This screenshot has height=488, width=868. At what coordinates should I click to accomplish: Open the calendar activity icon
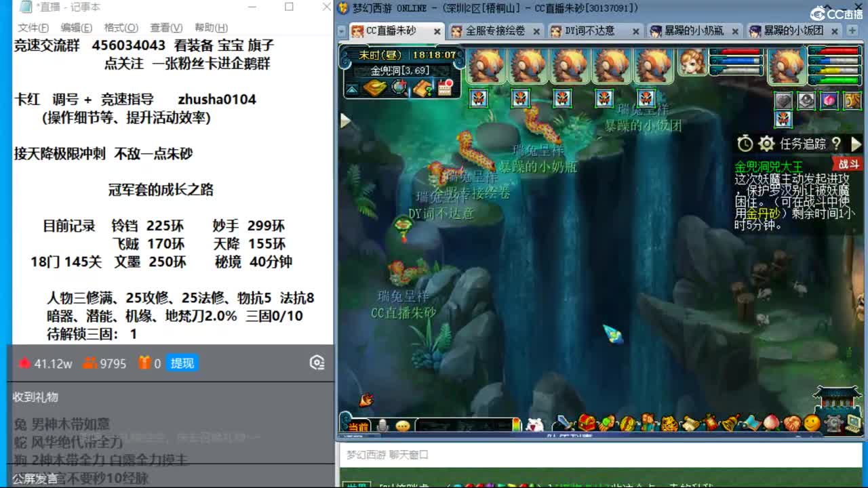point(446,87)
